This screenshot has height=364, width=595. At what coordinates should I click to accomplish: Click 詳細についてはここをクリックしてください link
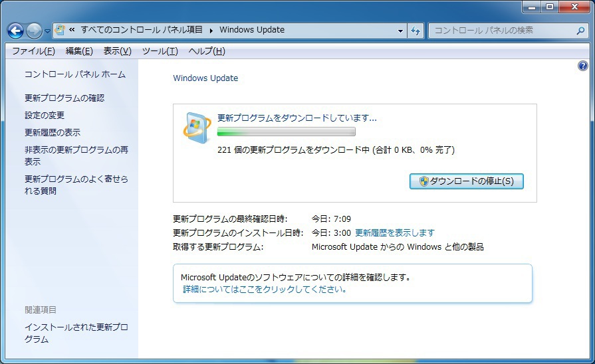click(265, 290)
